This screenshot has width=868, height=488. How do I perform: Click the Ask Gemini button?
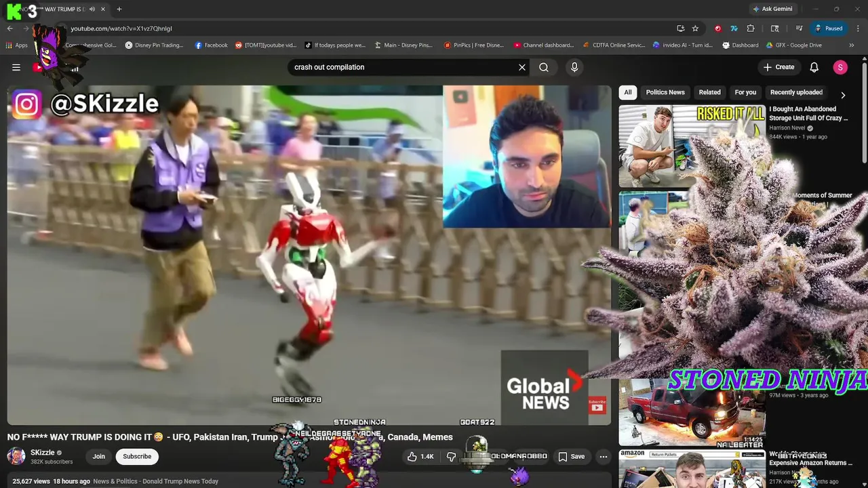click(x=772, y=9)
